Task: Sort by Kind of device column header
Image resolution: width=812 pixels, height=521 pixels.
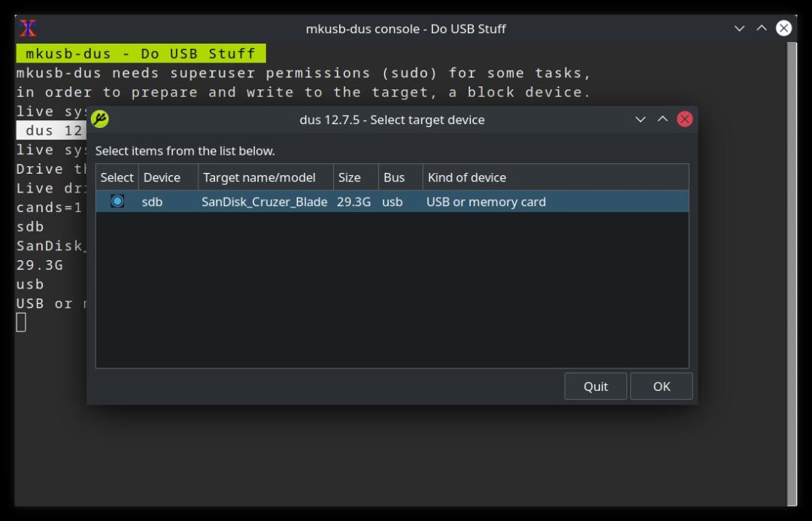Action: click(556, 177)
